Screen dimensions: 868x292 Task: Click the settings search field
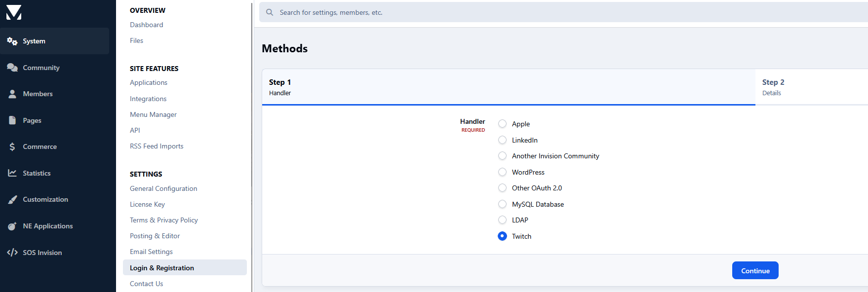[x=563, y=12]
